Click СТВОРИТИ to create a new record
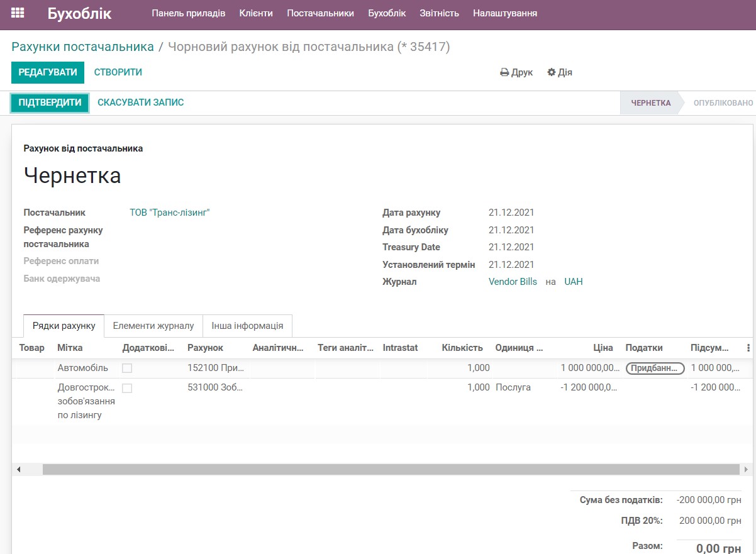 coord(118,72)
